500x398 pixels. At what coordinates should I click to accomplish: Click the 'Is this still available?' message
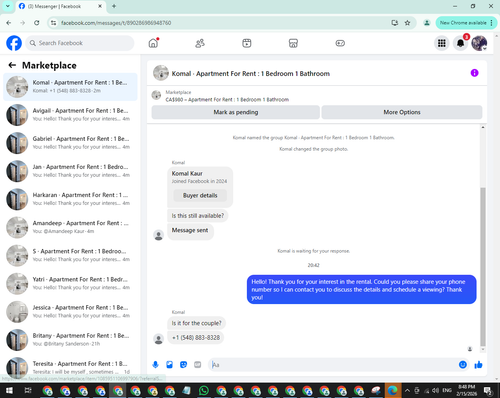pyautogui.click(x=198, y=216)
